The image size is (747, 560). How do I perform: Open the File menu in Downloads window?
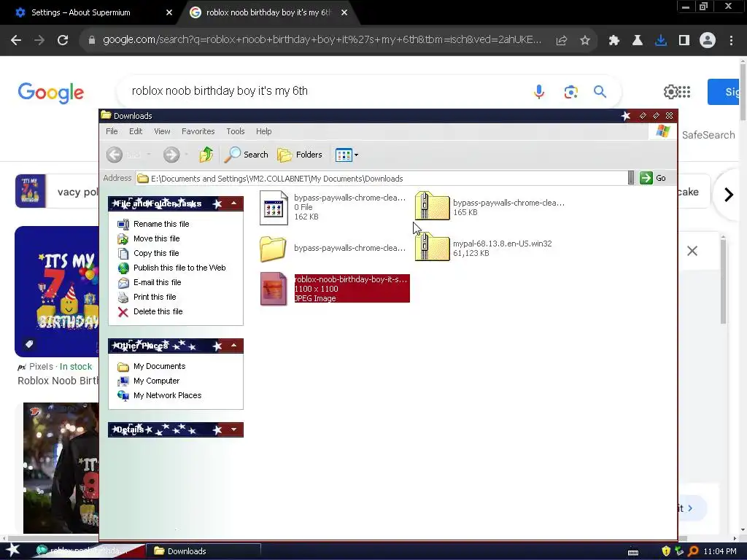(112, 131)
